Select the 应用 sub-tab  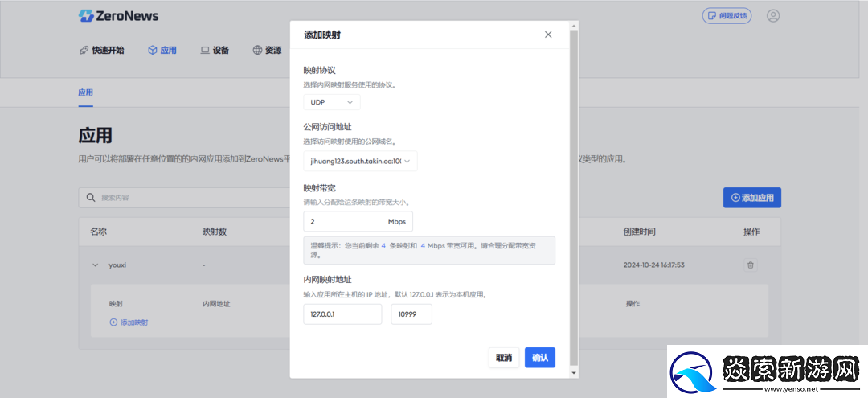point(86,92)
